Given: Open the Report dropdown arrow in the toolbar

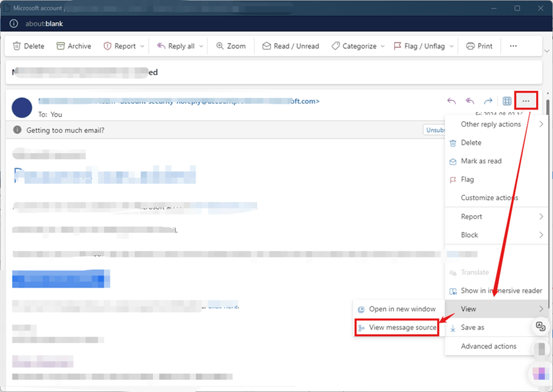Looking at the screenshot, I should (142, 46).
